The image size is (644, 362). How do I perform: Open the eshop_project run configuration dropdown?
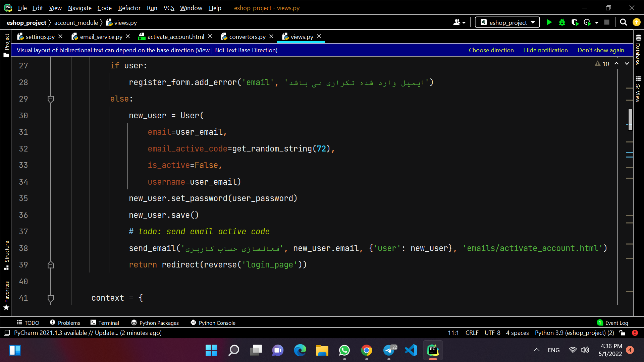click(507, 22)
